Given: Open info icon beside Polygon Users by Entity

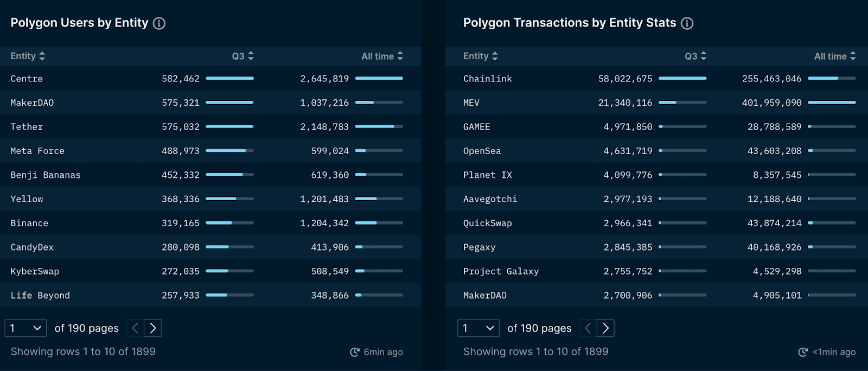Looking at the screenshot, I should [159, 23].
